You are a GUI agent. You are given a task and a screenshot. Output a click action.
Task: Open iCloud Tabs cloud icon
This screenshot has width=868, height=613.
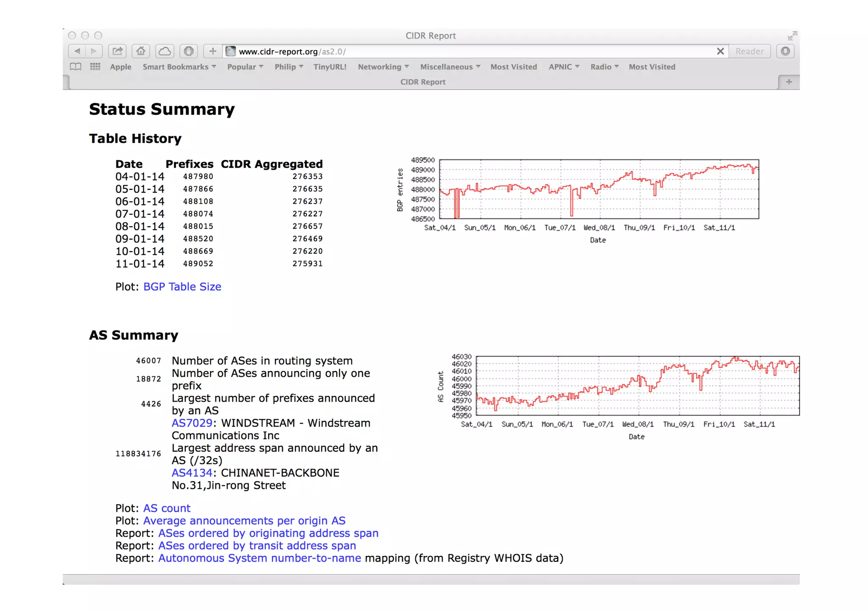(x=164, y=51)
